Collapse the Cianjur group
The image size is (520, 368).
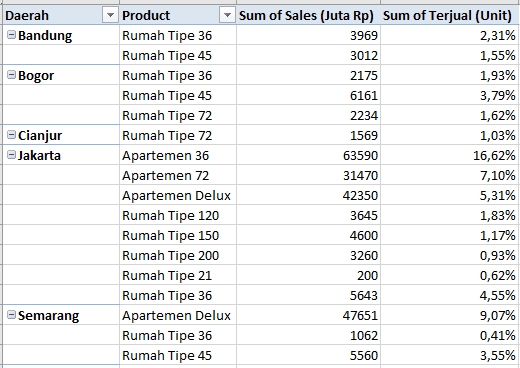pos(11,135)
